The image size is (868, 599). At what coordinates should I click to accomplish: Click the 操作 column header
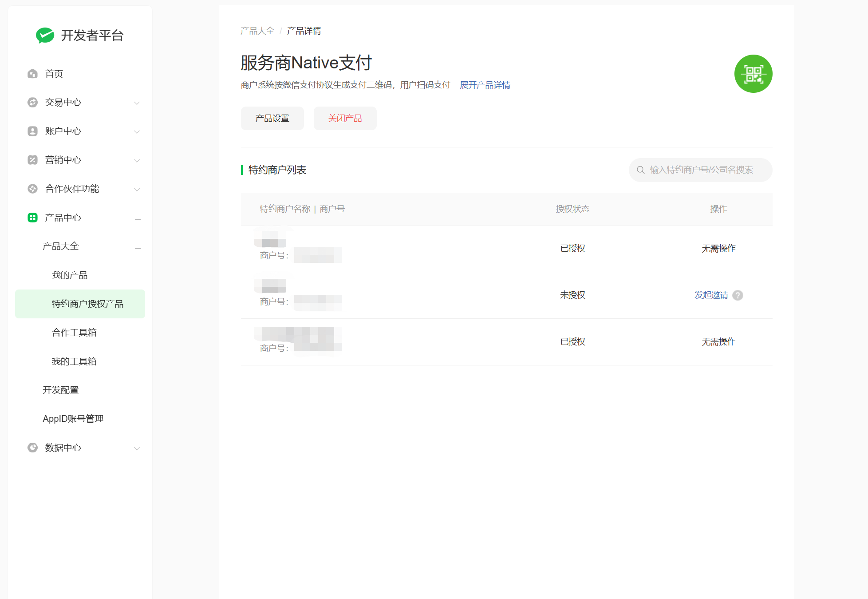[x=718, y=209]
